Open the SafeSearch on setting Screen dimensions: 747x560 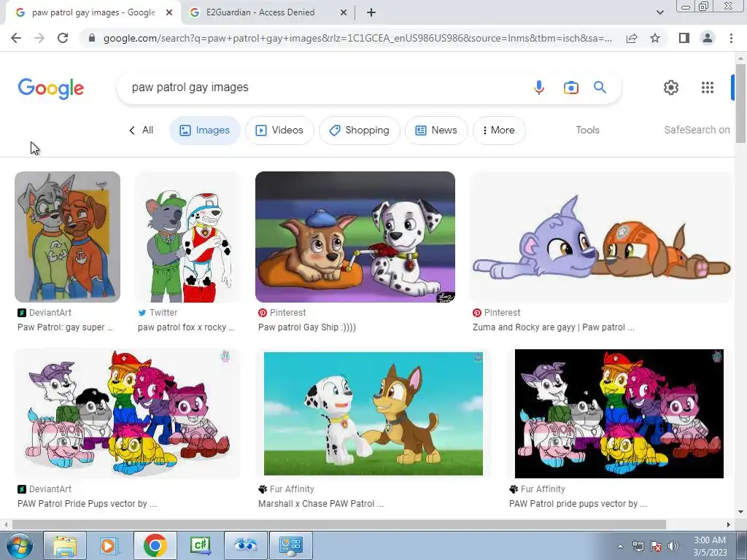[697, 130]
